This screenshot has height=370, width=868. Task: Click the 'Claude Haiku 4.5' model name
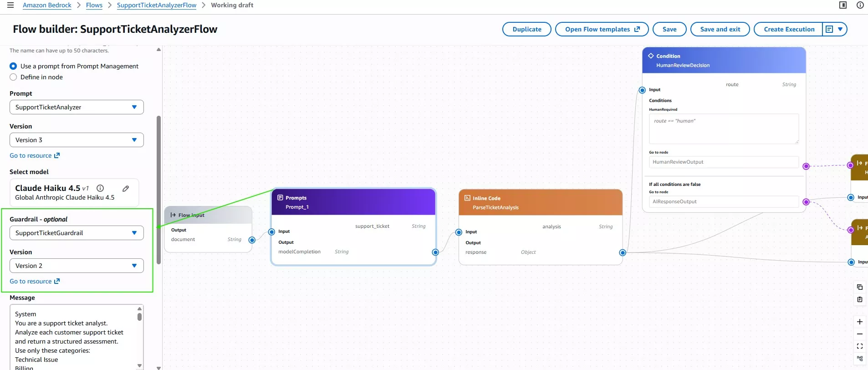[47, 188]
